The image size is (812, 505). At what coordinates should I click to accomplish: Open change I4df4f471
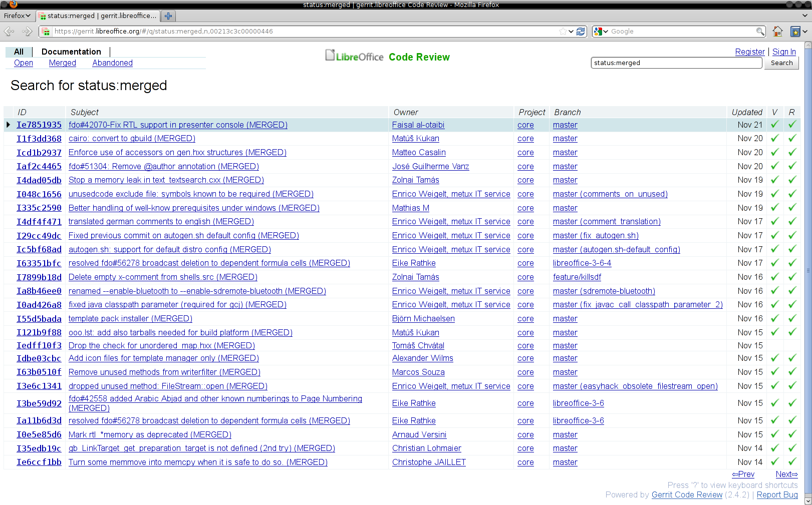[x=39, y=221]
